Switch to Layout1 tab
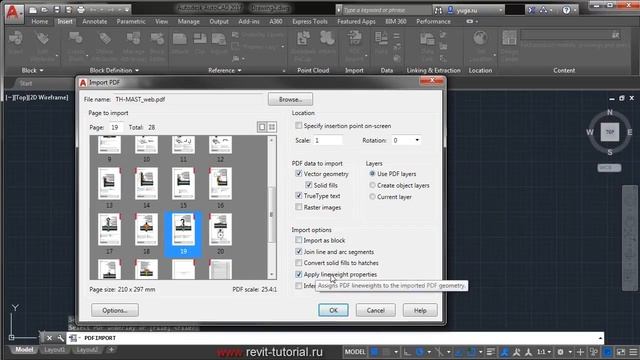640x360 pixels. click(x=54, y=350)
